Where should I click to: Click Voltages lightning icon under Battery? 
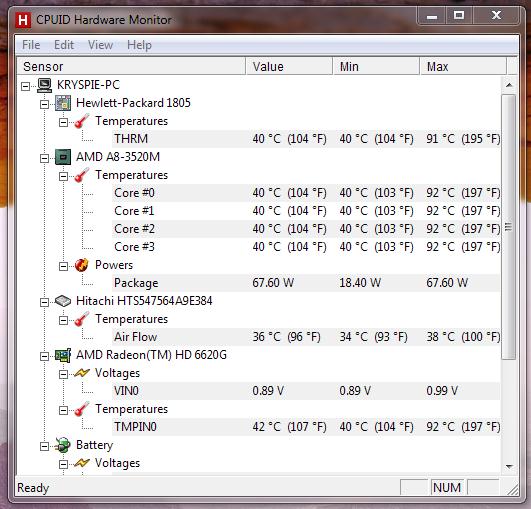[82, 463]
